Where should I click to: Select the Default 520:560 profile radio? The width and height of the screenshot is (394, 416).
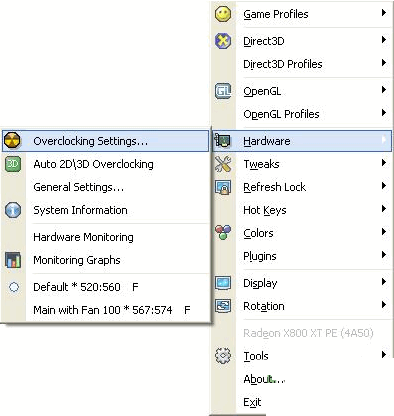pyautogui.click(x=14, y=287)
